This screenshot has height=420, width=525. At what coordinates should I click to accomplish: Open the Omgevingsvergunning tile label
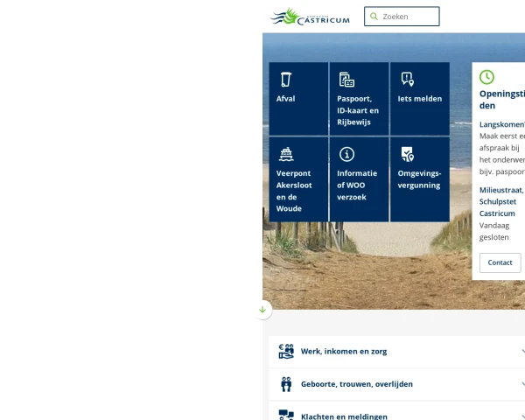pyautogui.click(x=419, y=179)
